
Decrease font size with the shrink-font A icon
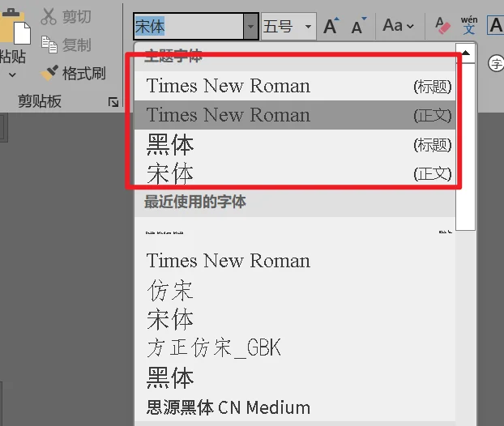click(x=358, y=26)
